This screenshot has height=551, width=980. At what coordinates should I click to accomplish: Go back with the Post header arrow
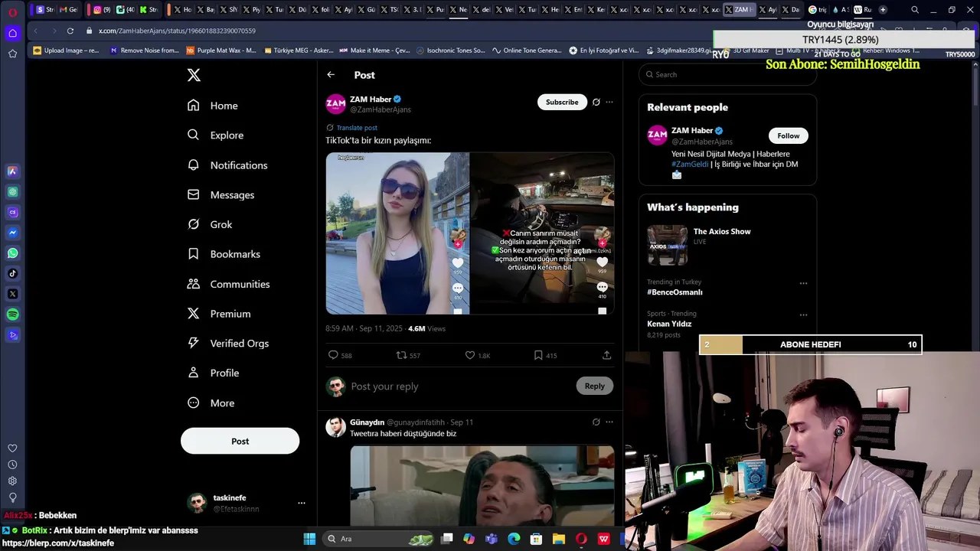pyautogui.click(x=331, y=75)
